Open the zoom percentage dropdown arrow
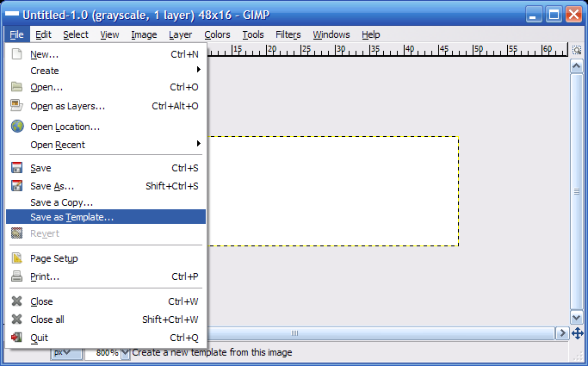 point(125,353)
